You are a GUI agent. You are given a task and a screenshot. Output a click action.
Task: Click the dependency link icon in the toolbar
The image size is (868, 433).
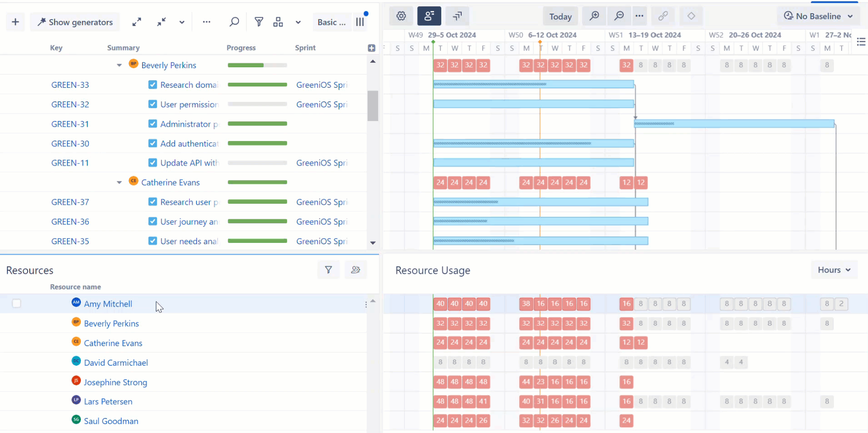[663, 16]
